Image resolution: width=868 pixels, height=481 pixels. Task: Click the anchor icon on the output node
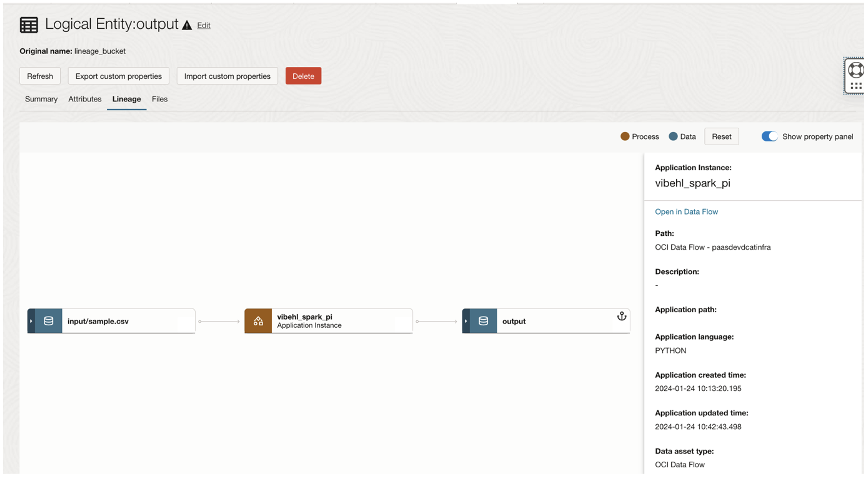622,317
